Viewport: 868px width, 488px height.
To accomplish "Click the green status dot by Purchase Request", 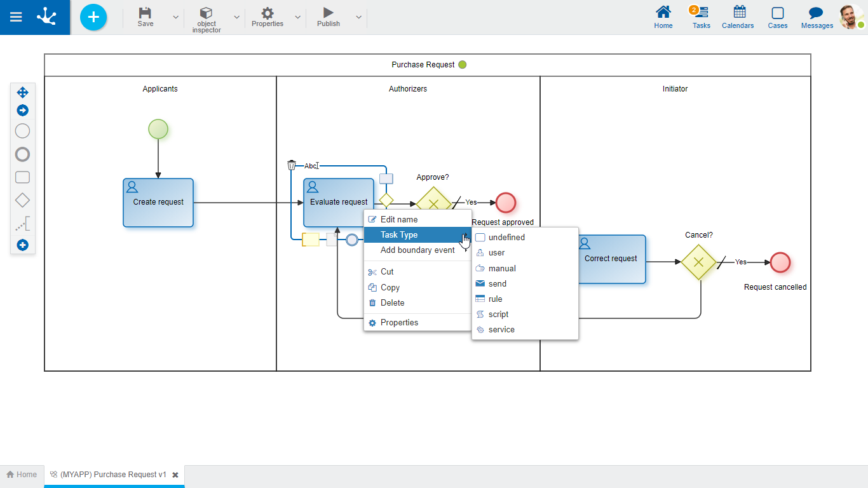I will [x=463, y=65].
